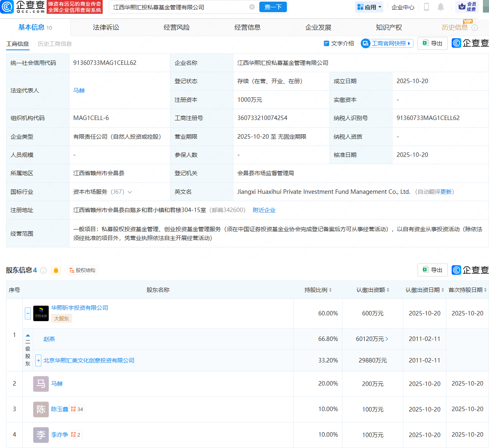Open the 股权结构 equity structure view
Screen dimensions: 489x448
pyautogui.click(x=82, y=270)
